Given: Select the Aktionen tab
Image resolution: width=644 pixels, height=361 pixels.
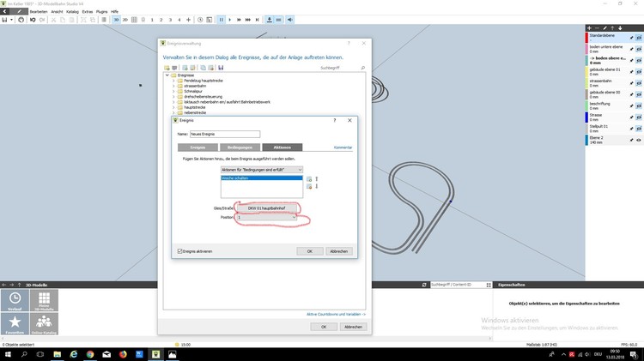Looking at the screenshot, I should (283, 147).
